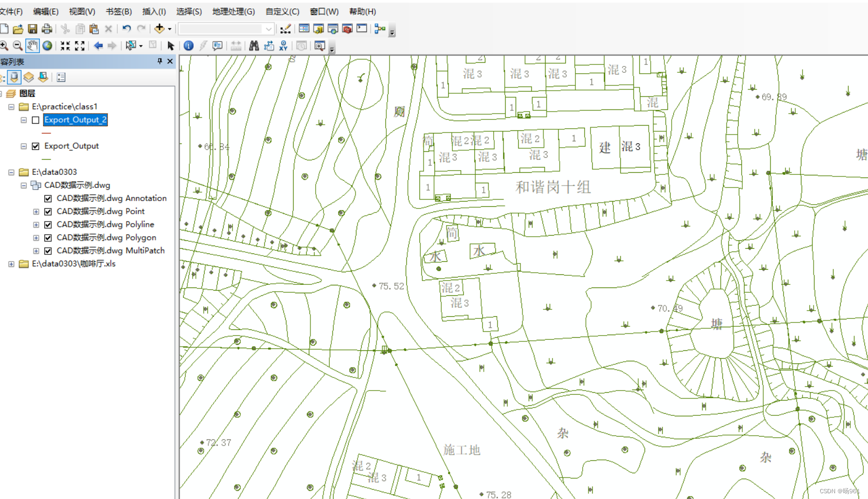Zoom to Full Extent with globe icon

(48, 46)
